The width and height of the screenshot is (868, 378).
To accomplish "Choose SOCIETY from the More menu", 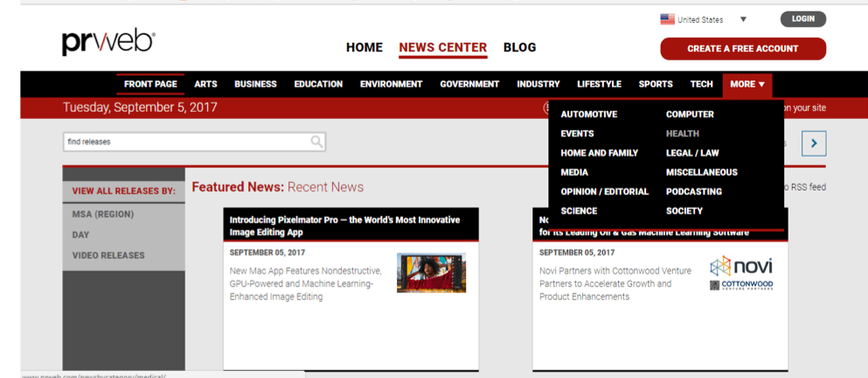I will [x=684, y=211].
